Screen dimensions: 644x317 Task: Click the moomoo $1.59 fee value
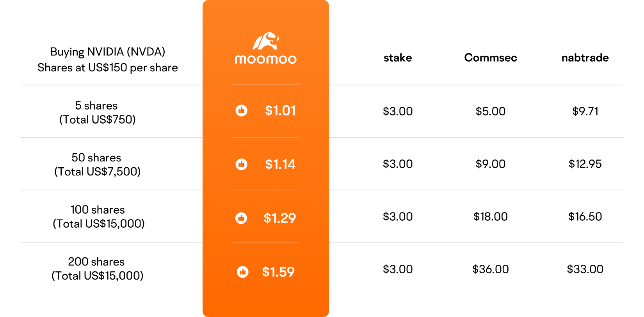pos(278,272)
